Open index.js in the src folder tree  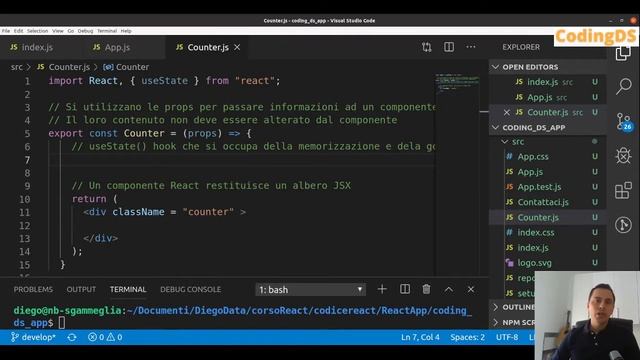[547, 248]
